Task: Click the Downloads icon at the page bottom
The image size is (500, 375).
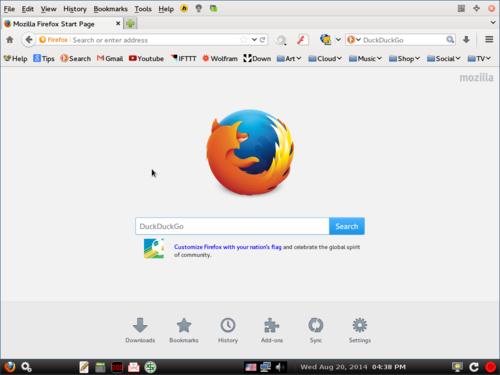Action: pos(140,325)
